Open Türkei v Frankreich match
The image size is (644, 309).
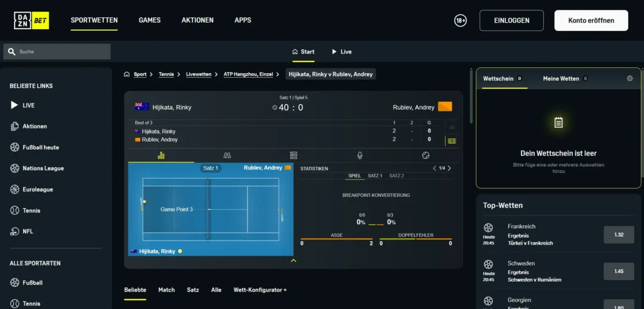[x=530, y=243]
